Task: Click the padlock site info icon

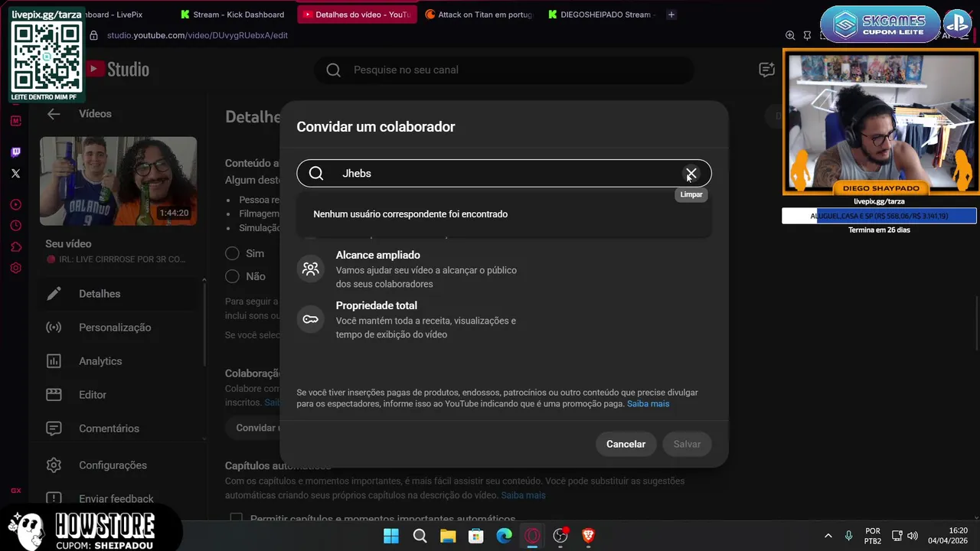Action: [93, 35]
